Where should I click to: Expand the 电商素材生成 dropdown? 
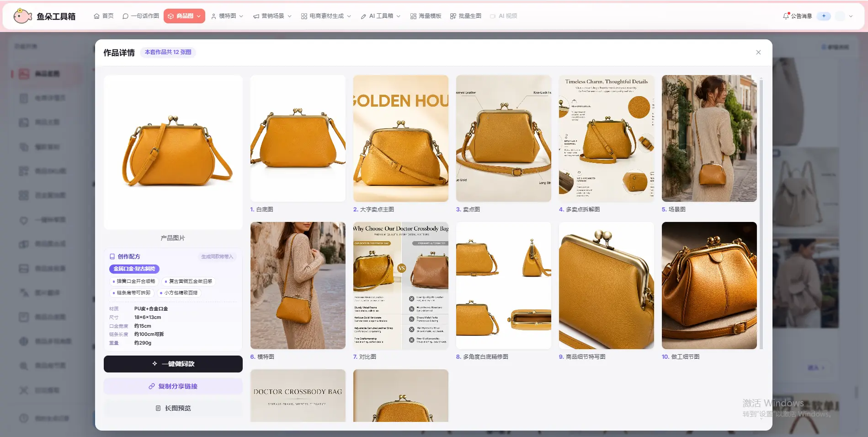tap(326, 16)
